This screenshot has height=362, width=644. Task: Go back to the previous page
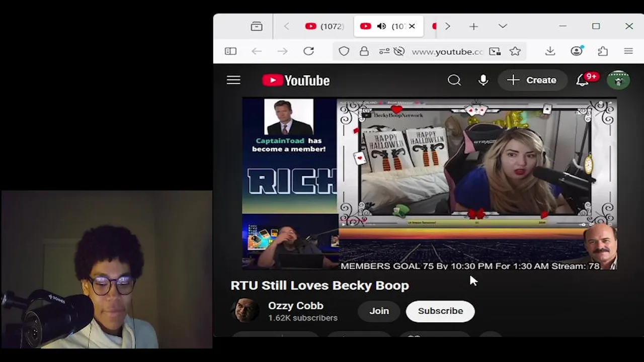[257, 51]
